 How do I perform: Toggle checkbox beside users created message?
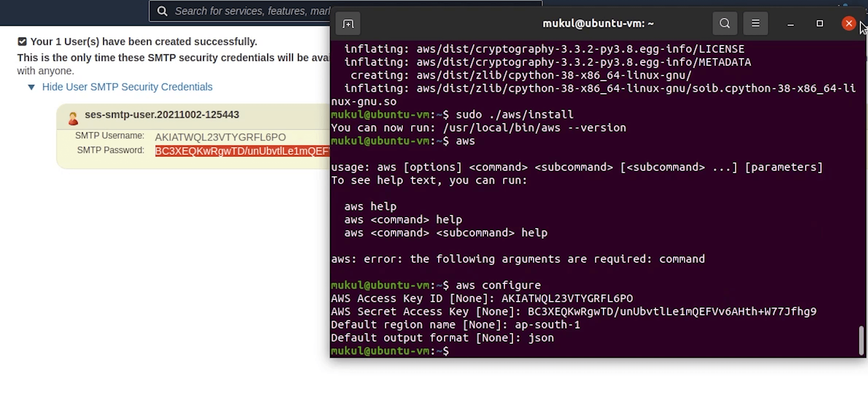(x=22, y=42)
